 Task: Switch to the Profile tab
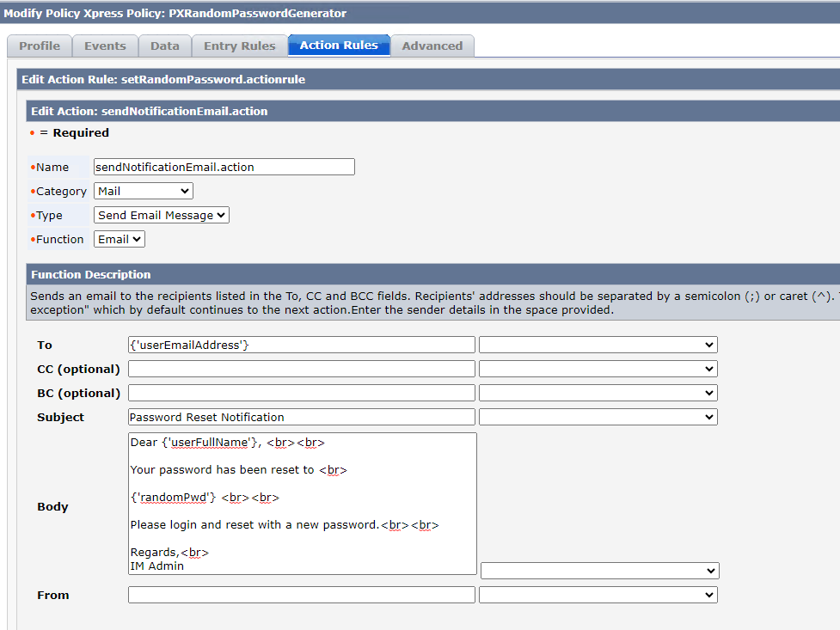40,46
